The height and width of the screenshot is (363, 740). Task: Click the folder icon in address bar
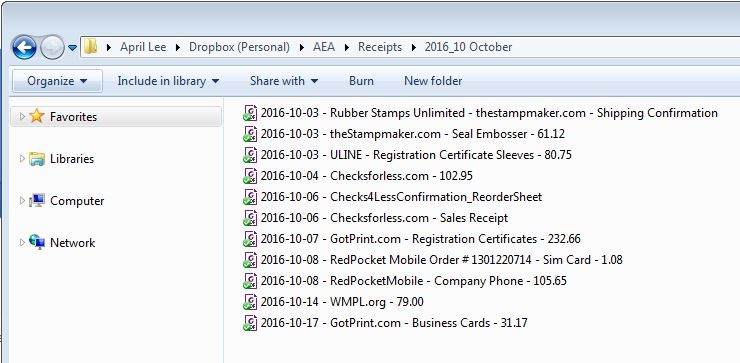coord(90,47)
